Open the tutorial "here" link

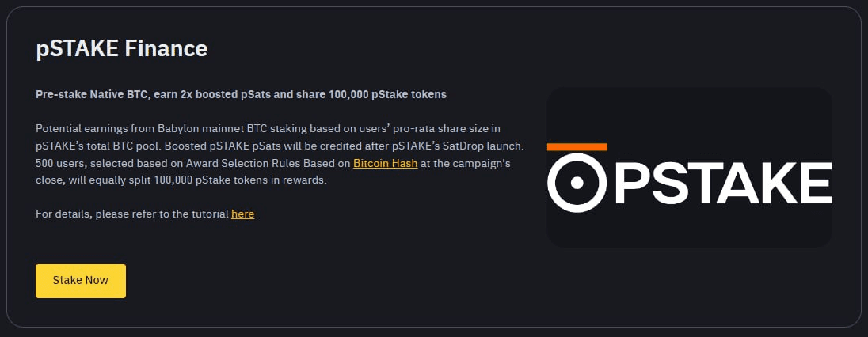(x=242, y=214)
